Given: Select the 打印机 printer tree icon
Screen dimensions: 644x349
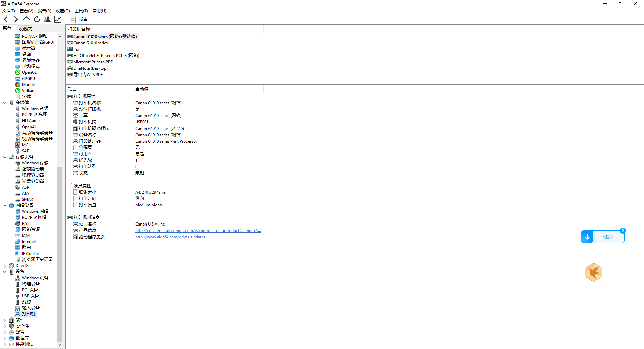Looking at the screenshot, I should point(18,314).
